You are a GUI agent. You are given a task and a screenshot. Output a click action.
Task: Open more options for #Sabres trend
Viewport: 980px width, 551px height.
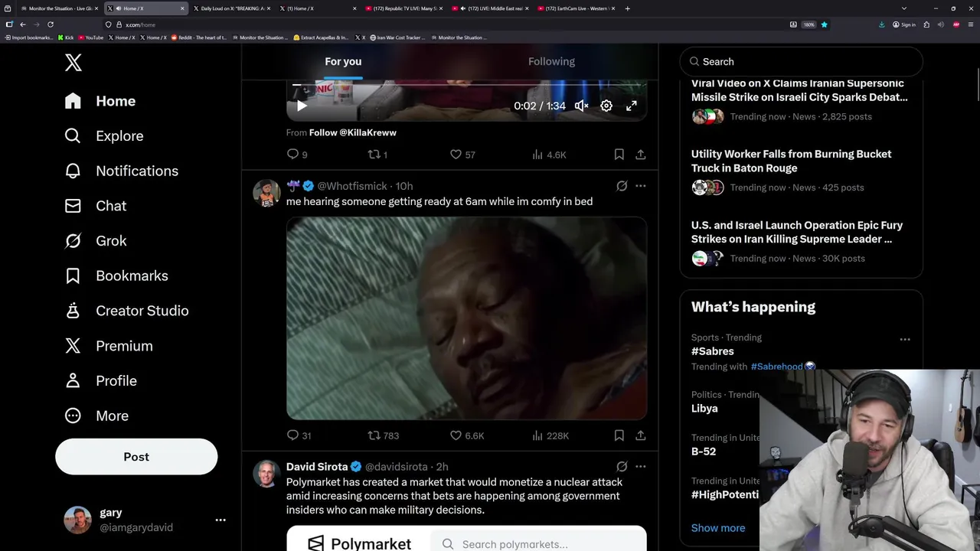tap(905, 339)
